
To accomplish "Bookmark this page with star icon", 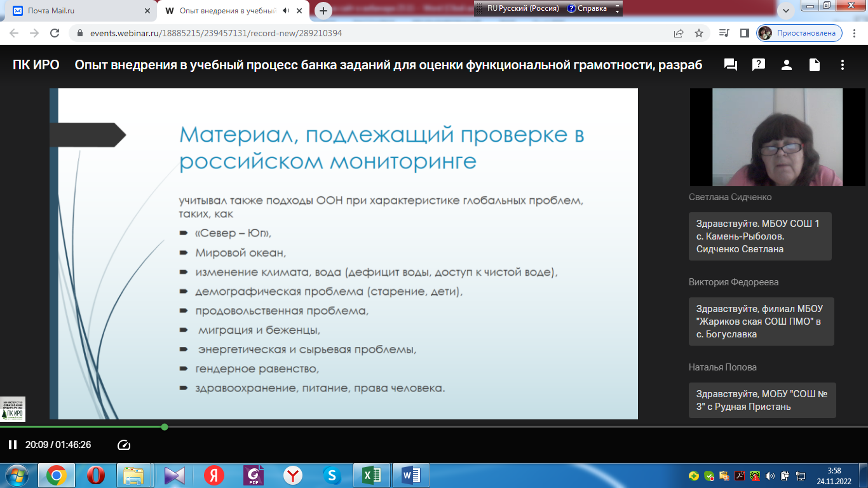I will click(x=699, y=33).
